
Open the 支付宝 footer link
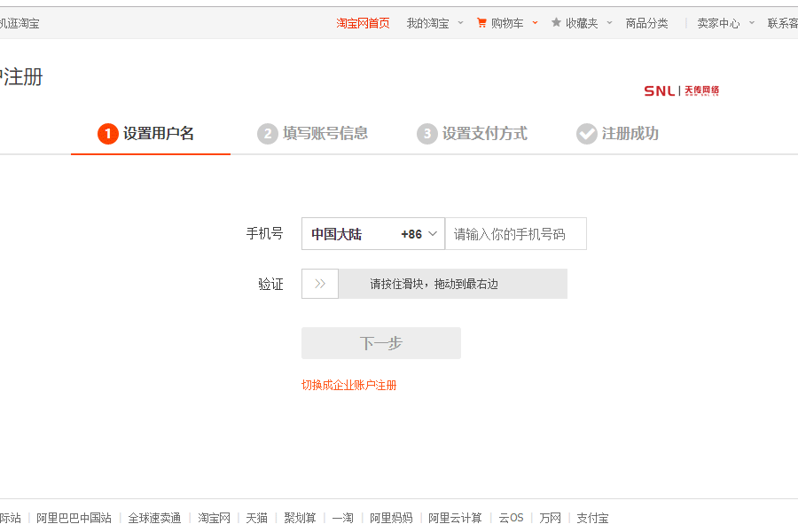[x=592, y=518]
